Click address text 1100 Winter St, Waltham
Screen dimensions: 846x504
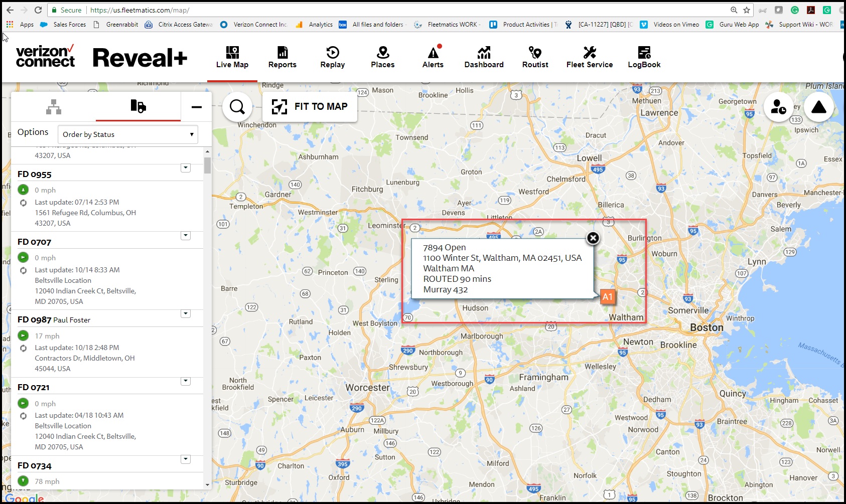[502, 258]
